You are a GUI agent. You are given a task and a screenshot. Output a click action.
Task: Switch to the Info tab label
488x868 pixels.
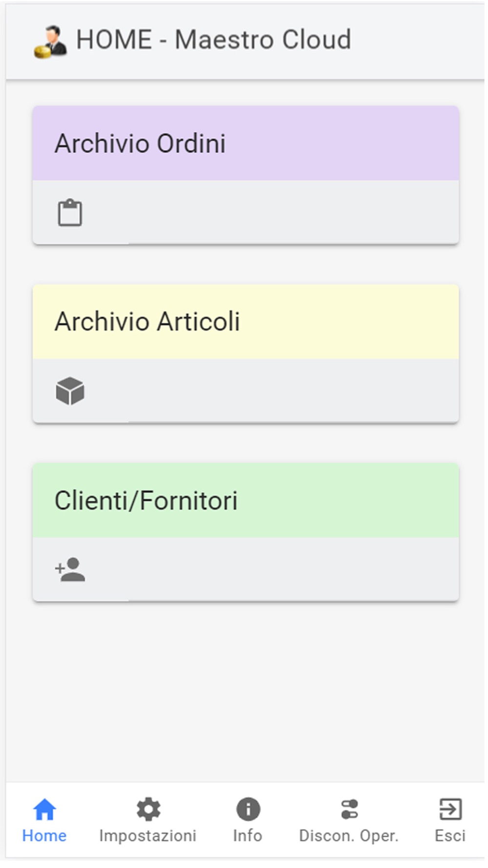(x=248, y=836)
